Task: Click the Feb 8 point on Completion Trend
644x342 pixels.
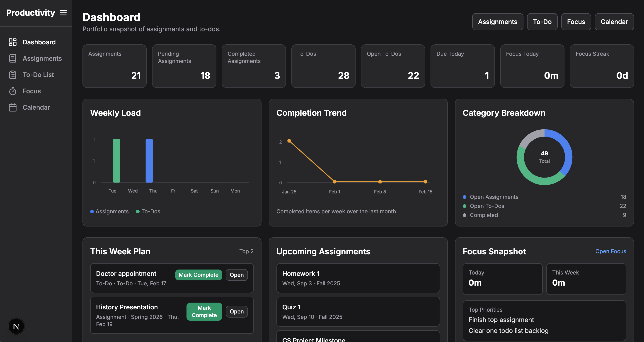Action: 380,182
